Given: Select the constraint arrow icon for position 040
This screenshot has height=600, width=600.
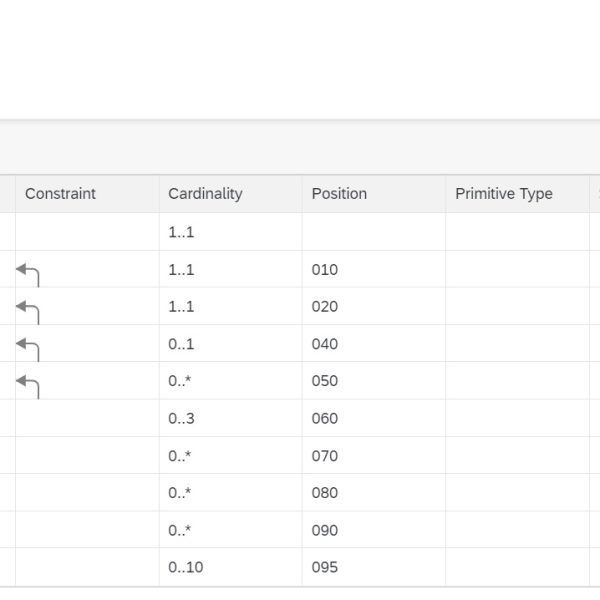Looking at the screenshot, I should point(28,346).
